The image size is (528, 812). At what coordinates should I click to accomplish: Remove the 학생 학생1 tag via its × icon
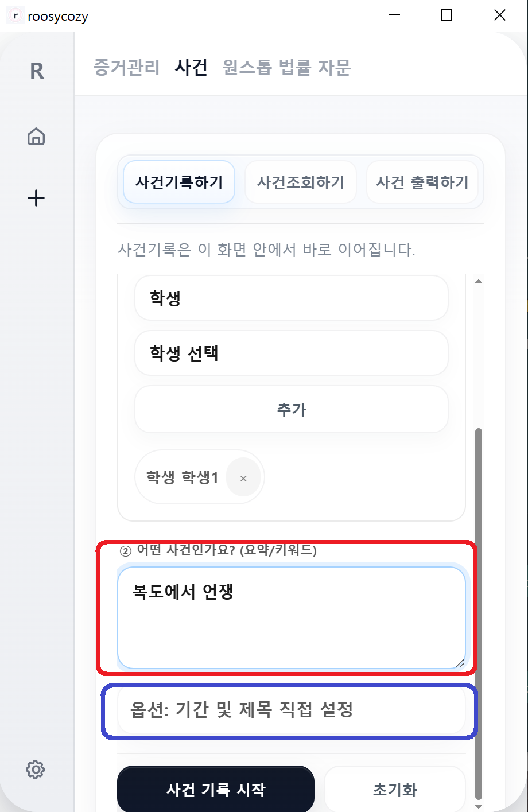pyautogui.click(x=243, y=477)
